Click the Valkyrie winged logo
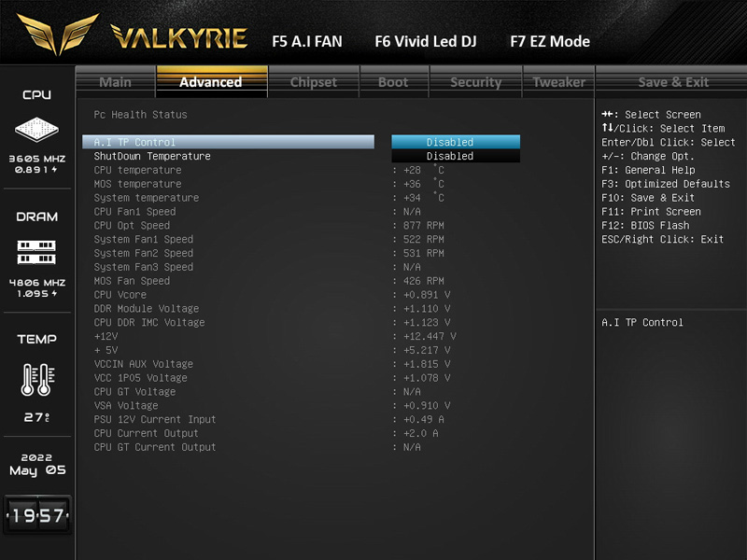This screenshot has height=560, width=747. click(58, 34)
